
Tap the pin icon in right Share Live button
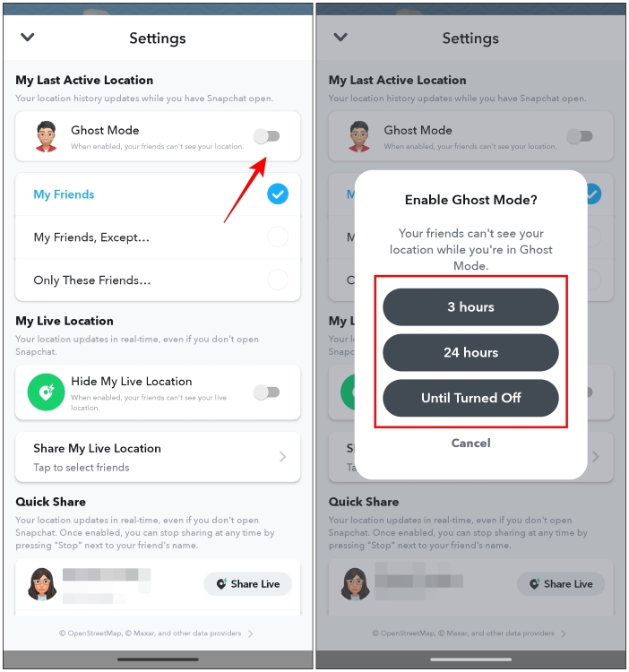534,583
